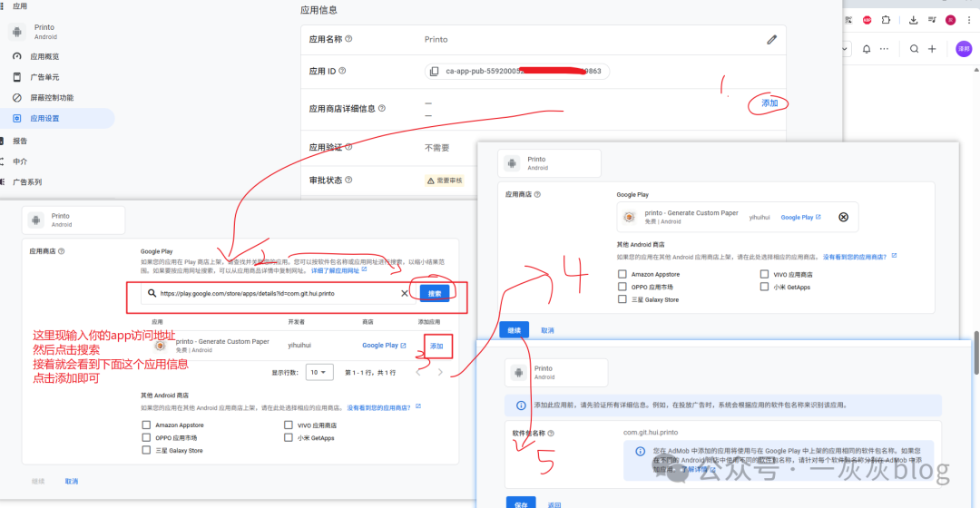Open Google Play link in the linked app card
The image size is (980, 508).
(800, 218)
